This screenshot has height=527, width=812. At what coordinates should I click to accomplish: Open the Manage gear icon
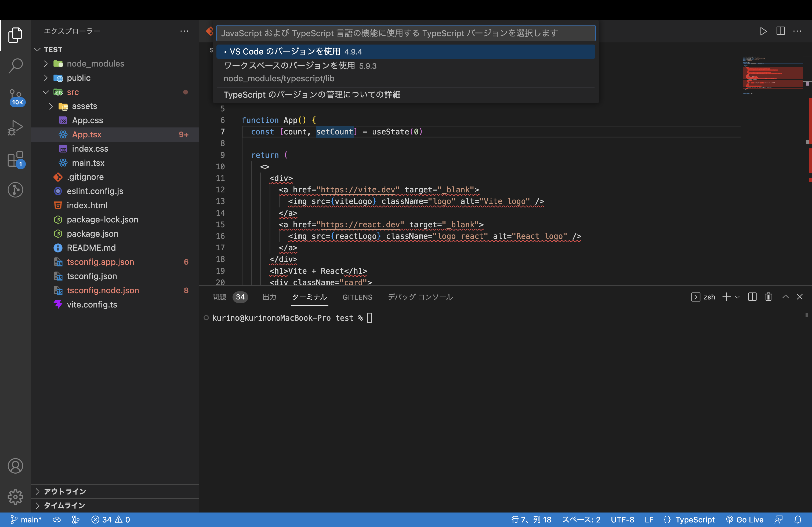pos(15,497)
